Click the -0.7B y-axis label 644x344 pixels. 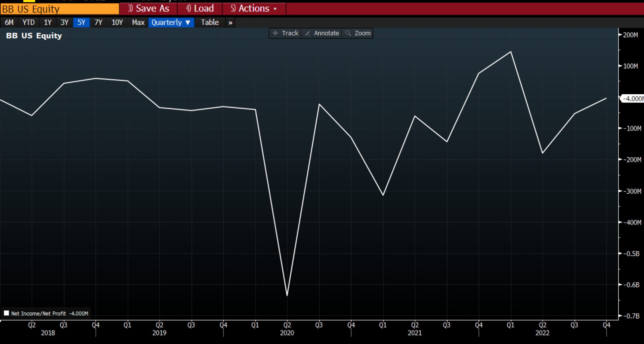(631, 316)
